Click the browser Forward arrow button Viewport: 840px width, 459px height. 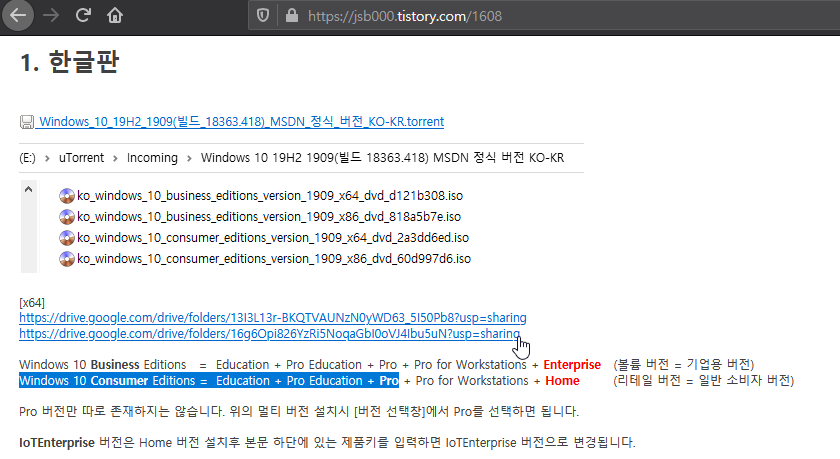pos(51,16)
